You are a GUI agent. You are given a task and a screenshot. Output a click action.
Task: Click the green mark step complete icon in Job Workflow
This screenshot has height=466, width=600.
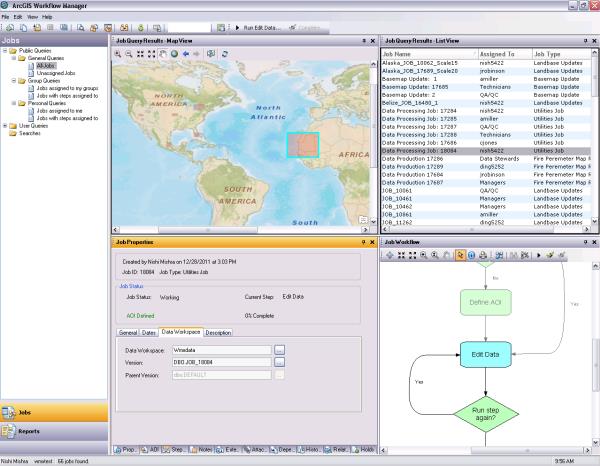[550, 255]
